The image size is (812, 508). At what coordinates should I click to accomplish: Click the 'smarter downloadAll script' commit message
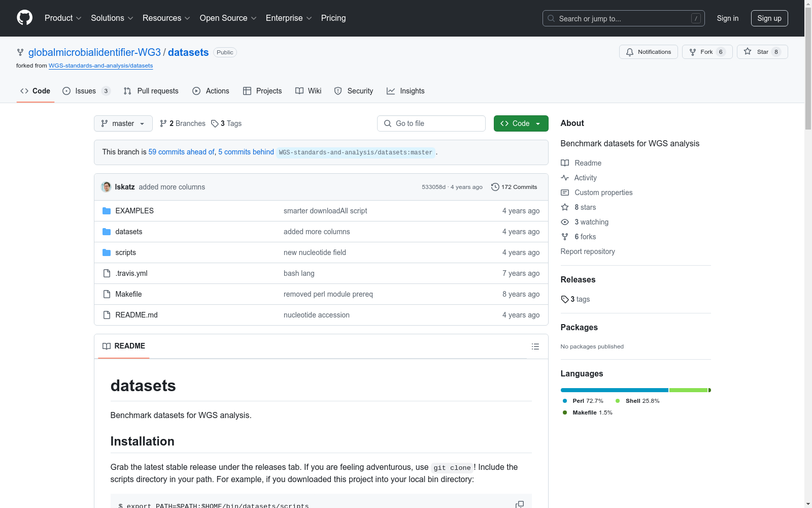tap(325, 211)
